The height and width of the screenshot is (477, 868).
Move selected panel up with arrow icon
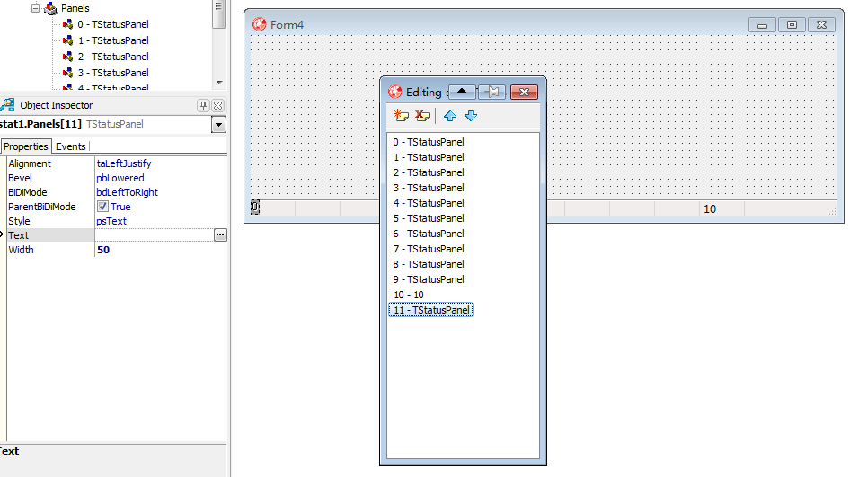[450, 116]
